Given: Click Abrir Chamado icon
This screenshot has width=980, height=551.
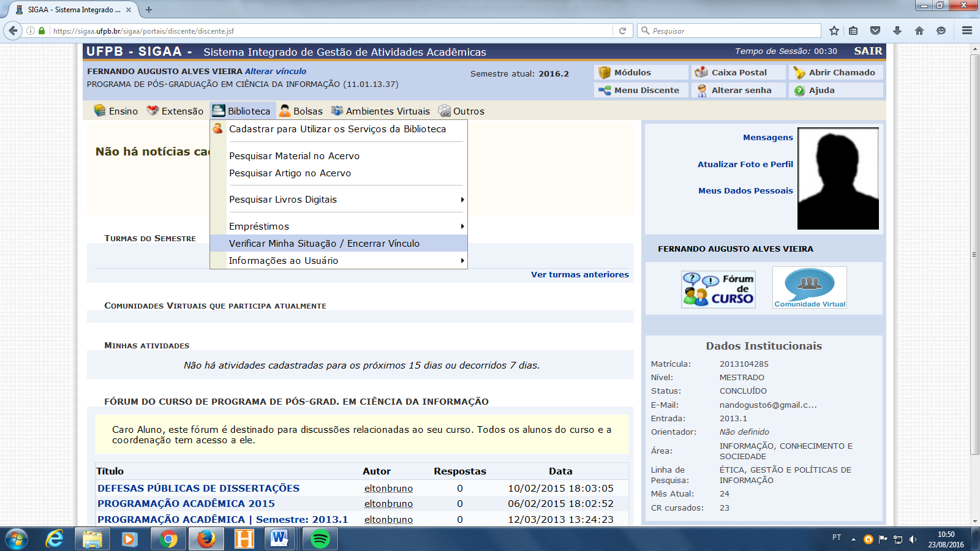Looking at the screenshot, I should 799,72.
